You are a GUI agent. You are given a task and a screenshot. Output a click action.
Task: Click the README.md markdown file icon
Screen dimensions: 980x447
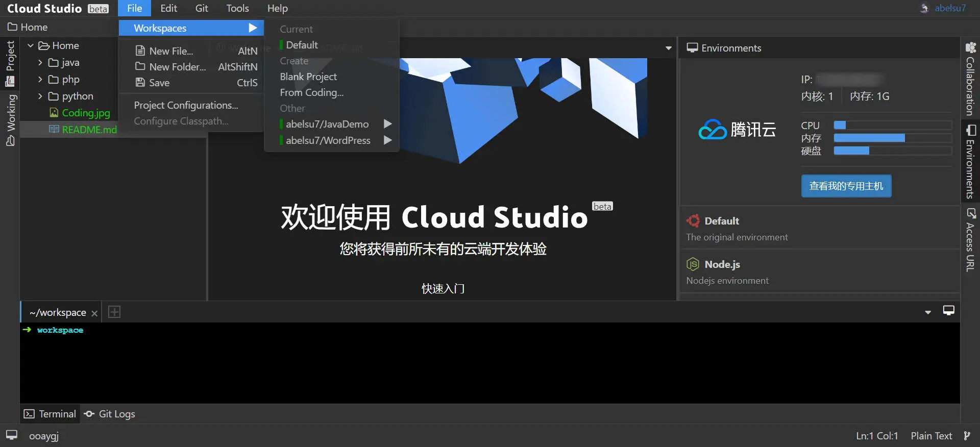[54, 129]
